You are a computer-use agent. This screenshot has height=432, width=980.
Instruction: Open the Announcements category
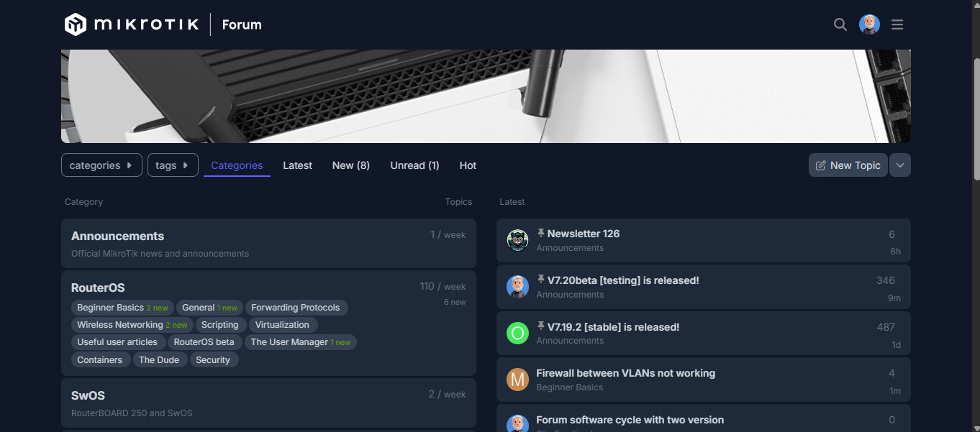click(117, 236)
